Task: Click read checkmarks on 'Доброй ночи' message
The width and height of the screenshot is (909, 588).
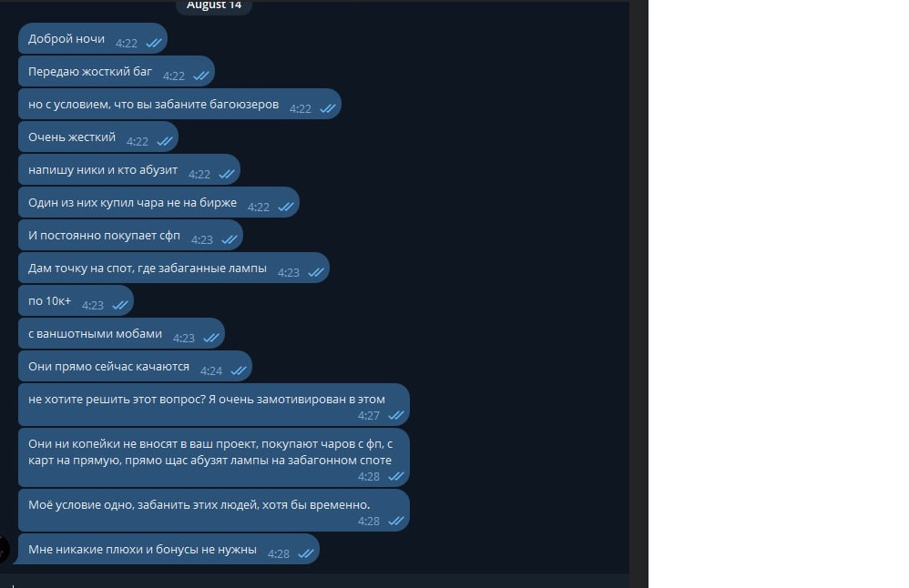Action: 154,43
